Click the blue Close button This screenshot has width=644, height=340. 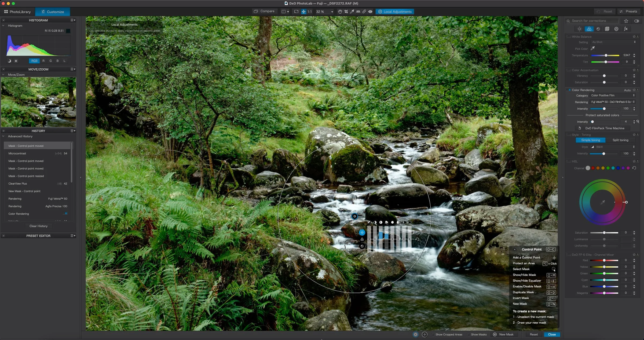coord(552,334)
